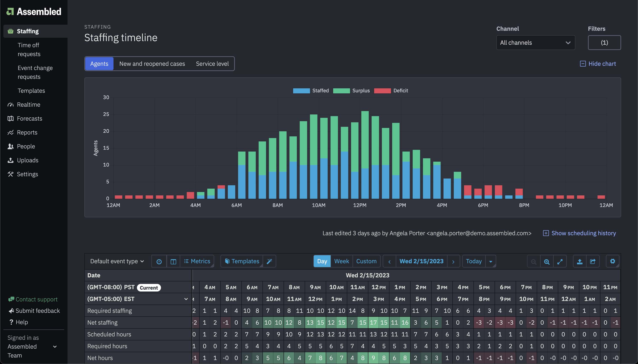
Task: Click the zoom out magnifier icon
Action: pyautogui.click(x=534, y=262)
